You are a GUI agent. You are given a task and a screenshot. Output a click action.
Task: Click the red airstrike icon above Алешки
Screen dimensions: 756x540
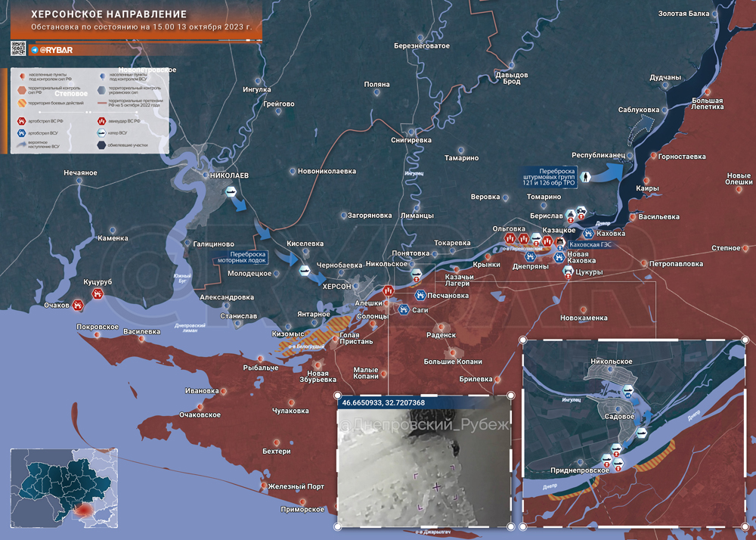click(x=388, y=290)
